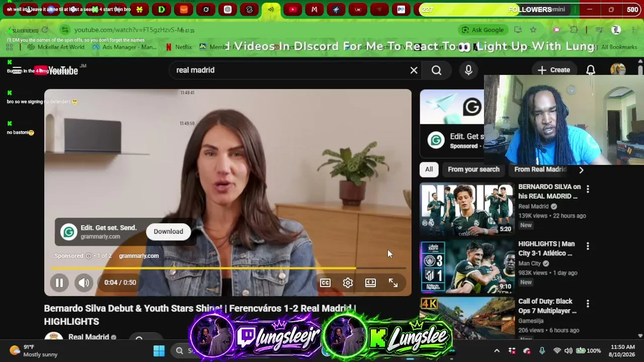Open grammarly.com sponsored link in player
This screenshot has width=644, height=362.
[x=138, y=256]
